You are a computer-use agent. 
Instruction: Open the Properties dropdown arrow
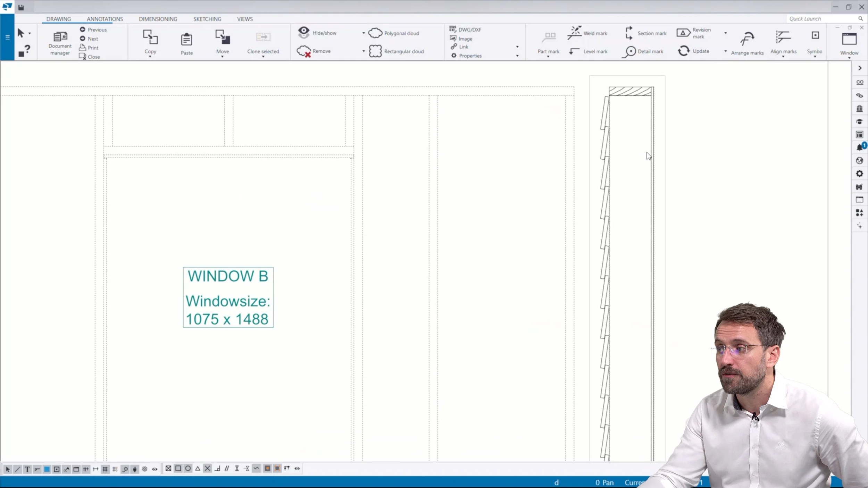[x=517, y=56]
